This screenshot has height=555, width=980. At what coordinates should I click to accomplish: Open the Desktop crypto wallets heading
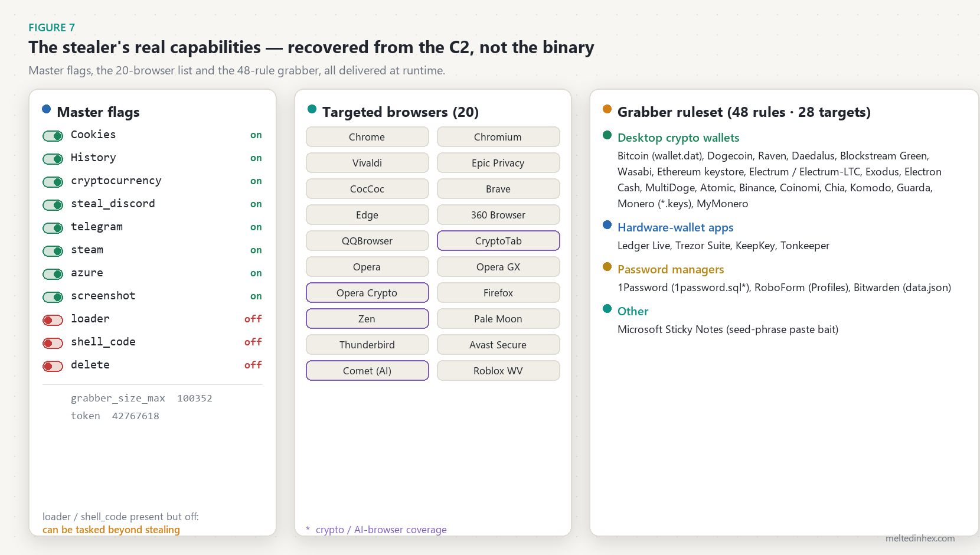point(678,138)
